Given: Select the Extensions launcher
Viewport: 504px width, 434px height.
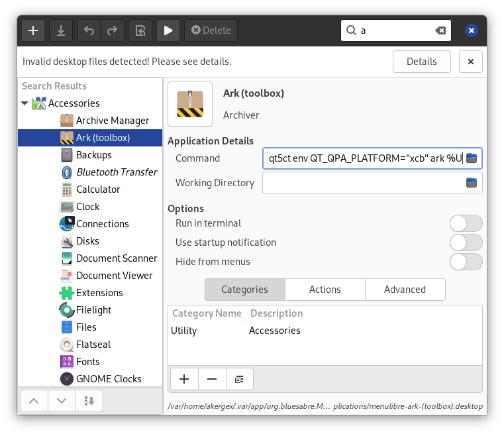Looking at the screenshot, I should (x=90, y=293).
